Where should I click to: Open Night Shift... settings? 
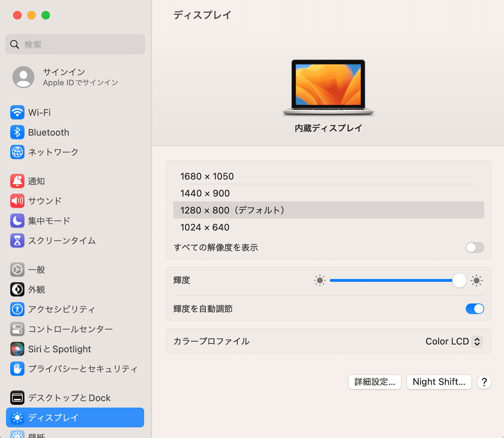439,382
